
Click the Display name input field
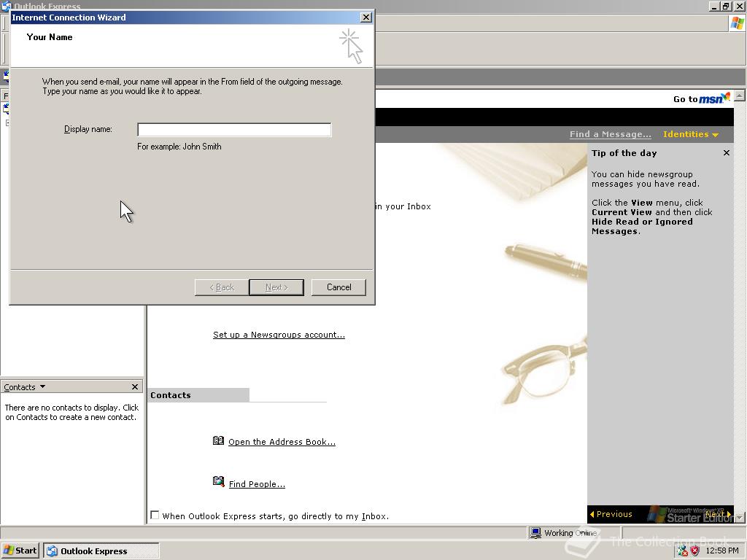pyautogui.click(x=234, y=130)
